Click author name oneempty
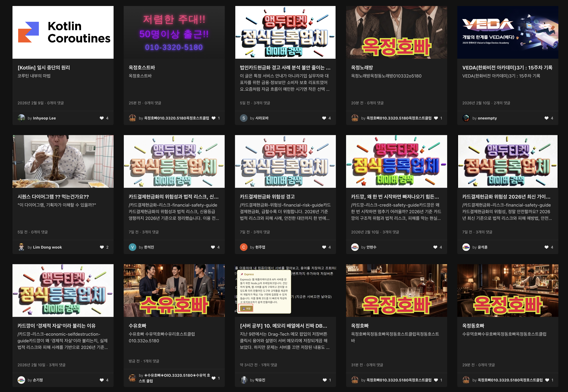Viewport: 568px width, 392px height. pyautogui.click(x=487, y=118)
